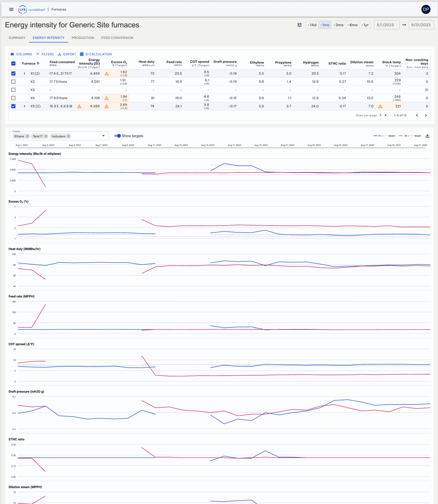
Task: Click the start date field 8/1/2023
Action: click(x=386, y=25)
